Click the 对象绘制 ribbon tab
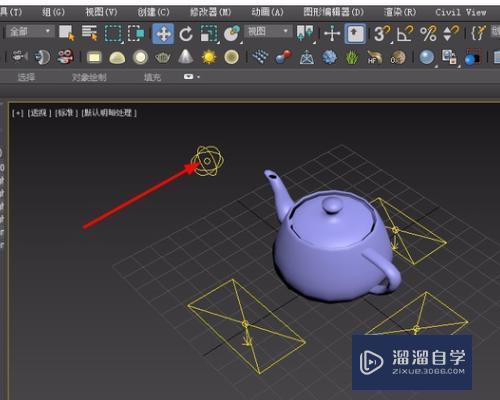Screen dimensions: 500x400 pyautogui.click(x=89, y=78)
